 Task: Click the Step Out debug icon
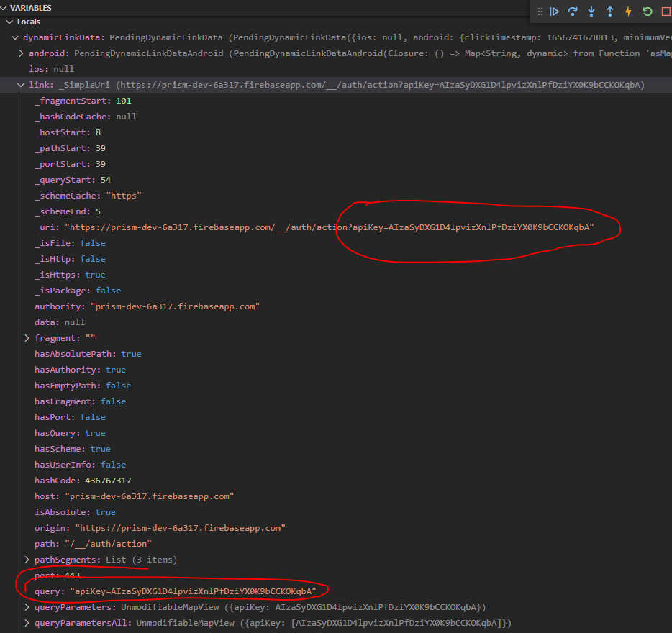610,12
